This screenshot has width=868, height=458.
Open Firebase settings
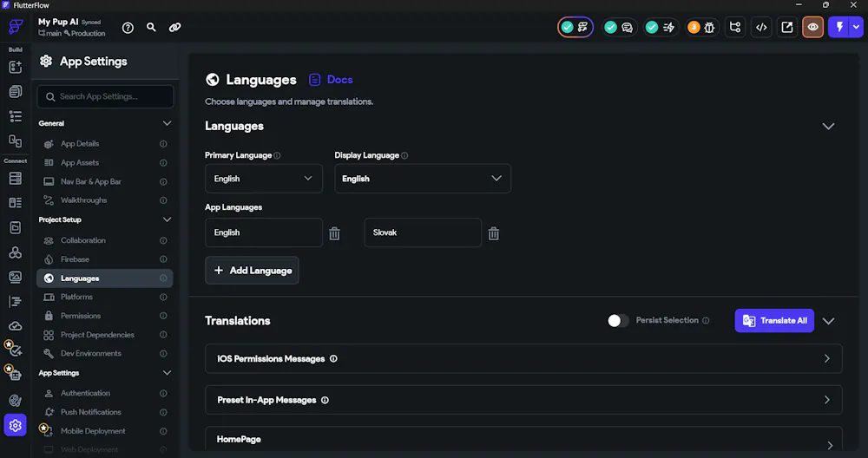pyautogui.click(x=105, y=259)
